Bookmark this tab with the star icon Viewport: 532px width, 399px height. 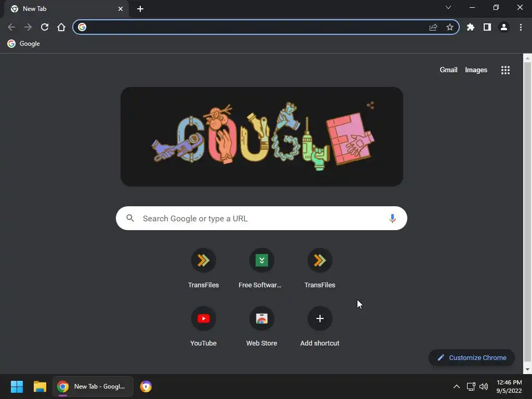(x=450, y=27)
